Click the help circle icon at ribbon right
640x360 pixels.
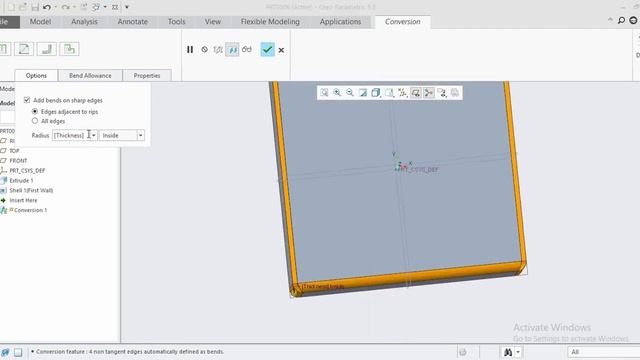tap(633, 20)
